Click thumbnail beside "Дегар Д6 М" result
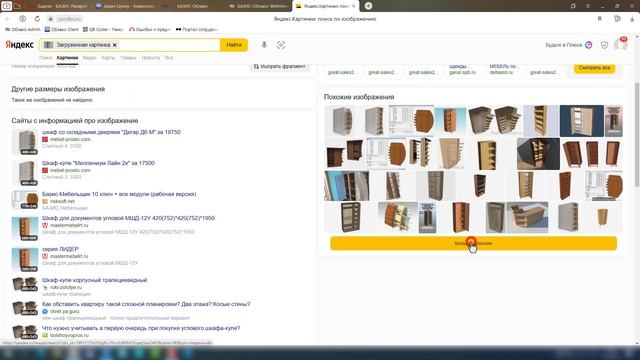The image size is (640, 360). tap(24, 142)
